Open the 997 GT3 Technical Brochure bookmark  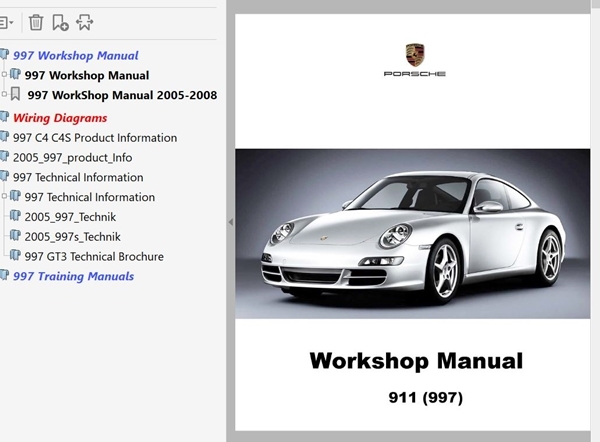[94, 256]
